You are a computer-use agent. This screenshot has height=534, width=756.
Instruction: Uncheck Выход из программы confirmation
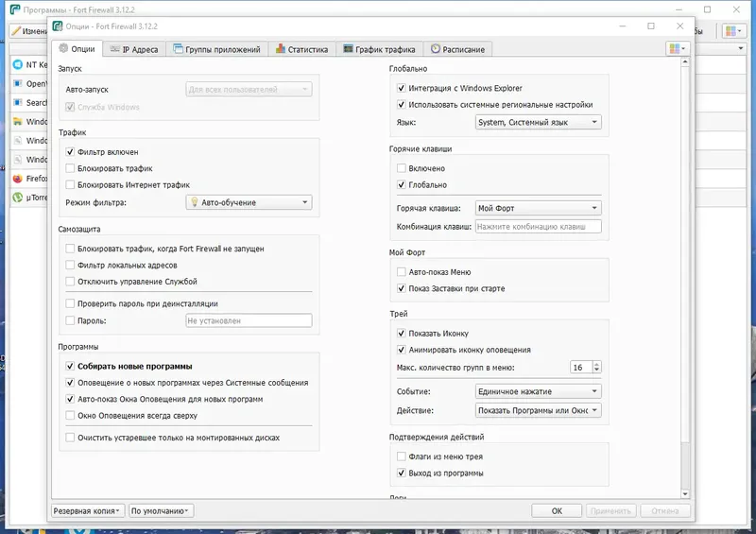click(x=401, y=473)
